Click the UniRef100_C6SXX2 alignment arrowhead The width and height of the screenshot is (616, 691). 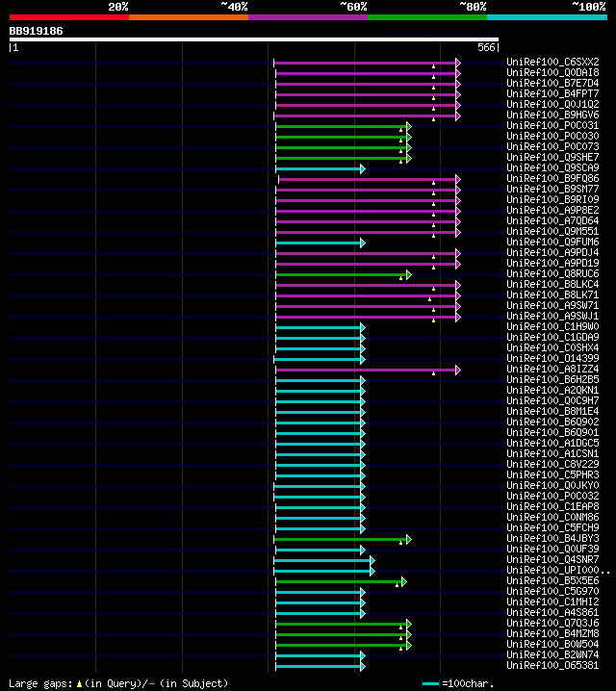tap(458, 63)
